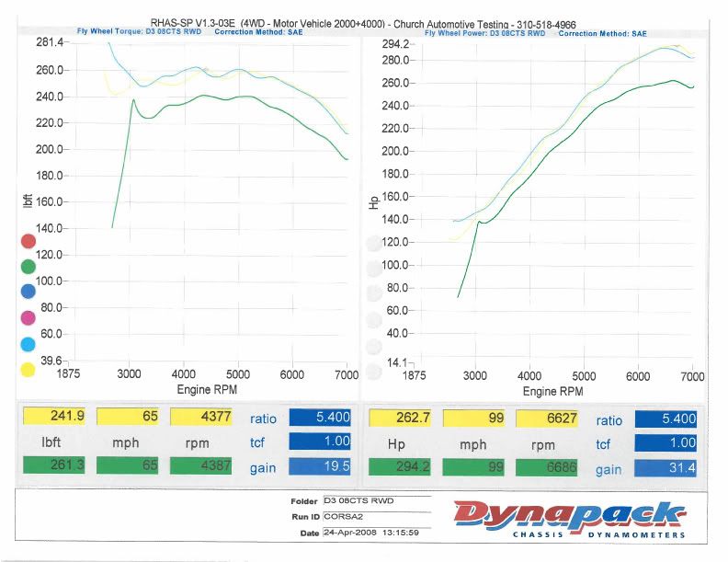Toggle the cyan run circle
Viewport: 728px width, 562px height.
point(28,343)
